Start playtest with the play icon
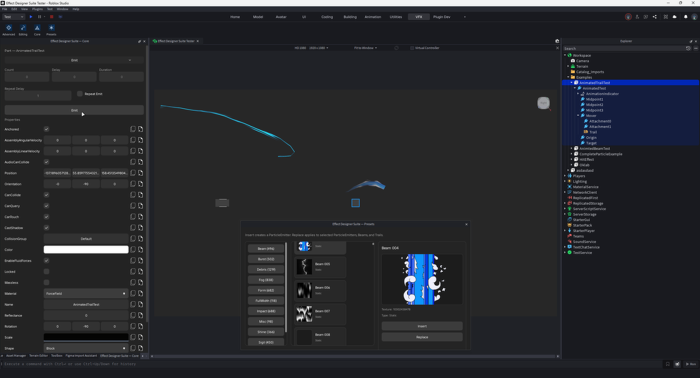 31,17
